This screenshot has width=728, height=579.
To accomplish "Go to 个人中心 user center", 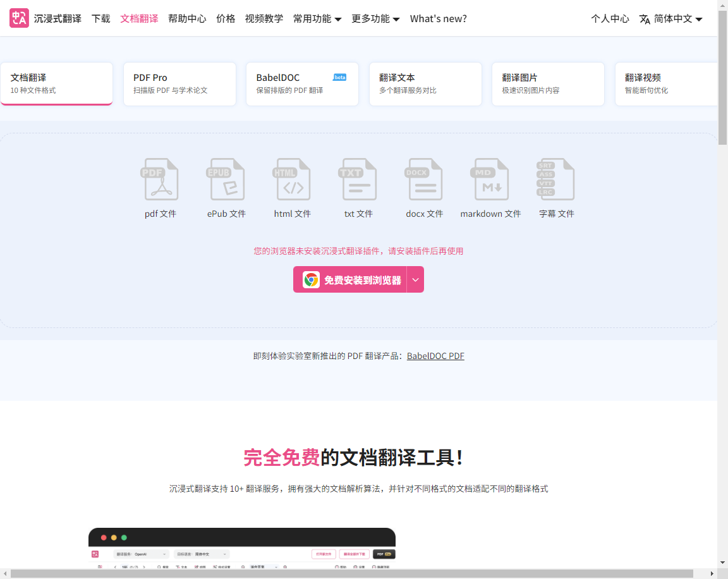I will [x=610, y=18].
